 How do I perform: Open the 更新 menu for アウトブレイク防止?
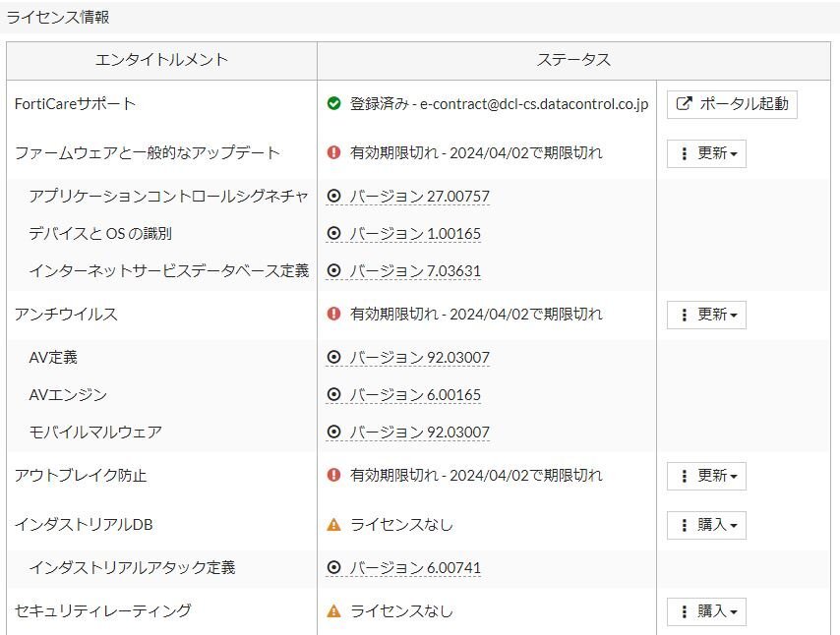click(x=706, y=476)
